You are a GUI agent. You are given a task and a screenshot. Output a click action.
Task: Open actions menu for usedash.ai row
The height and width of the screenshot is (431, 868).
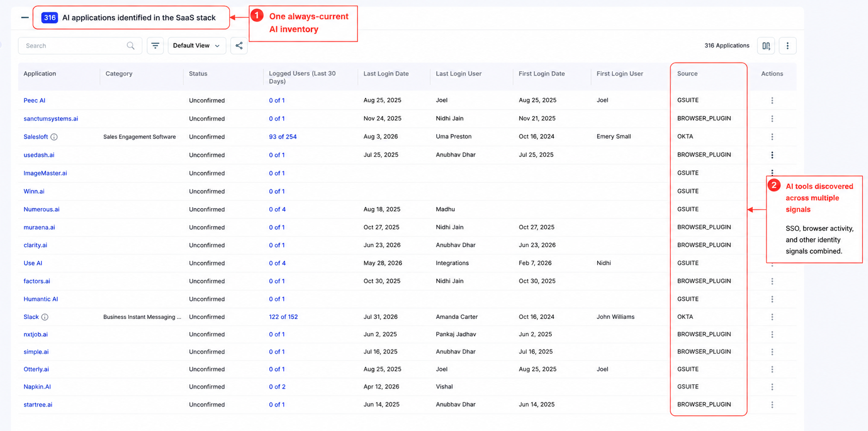[x=772, y=155]
